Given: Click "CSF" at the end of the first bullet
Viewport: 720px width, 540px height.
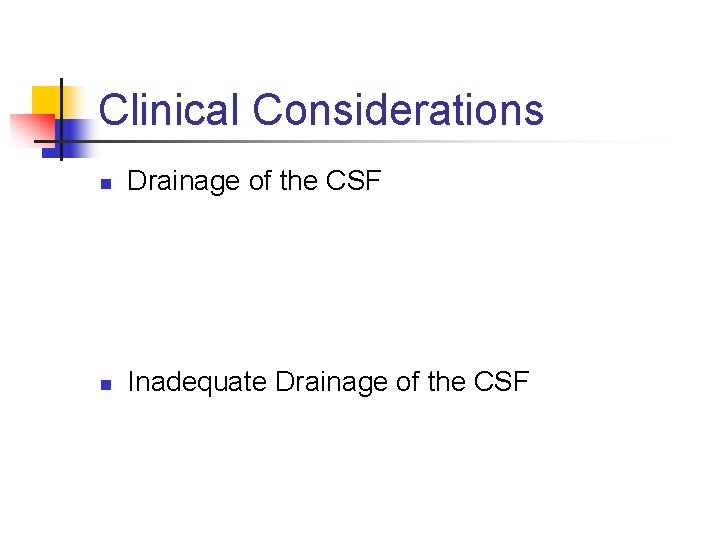Looking at the screenshot, I should coord(354,180).
